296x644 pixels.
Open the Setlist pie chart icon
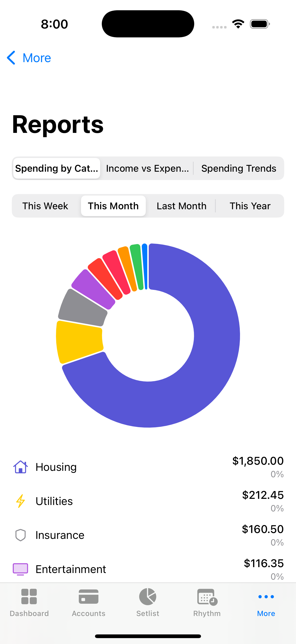(148, 597)
